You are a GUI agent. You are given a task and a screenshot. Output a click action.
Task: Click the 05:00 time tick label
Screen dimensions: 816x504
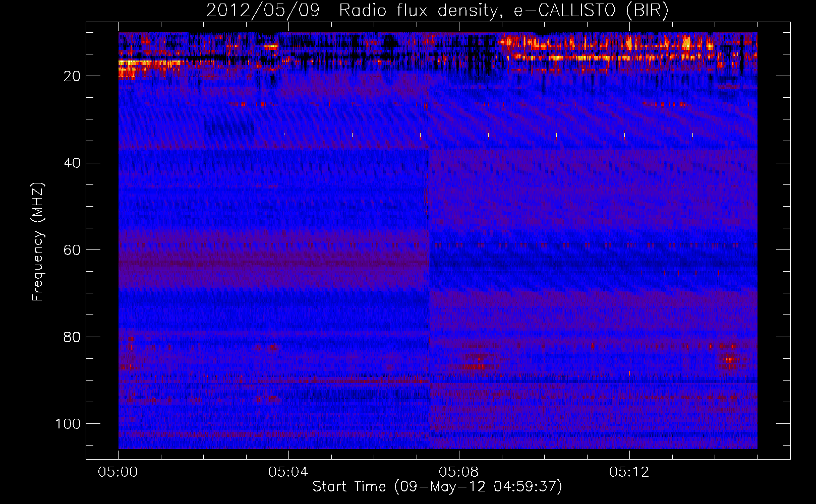[118, 472]
